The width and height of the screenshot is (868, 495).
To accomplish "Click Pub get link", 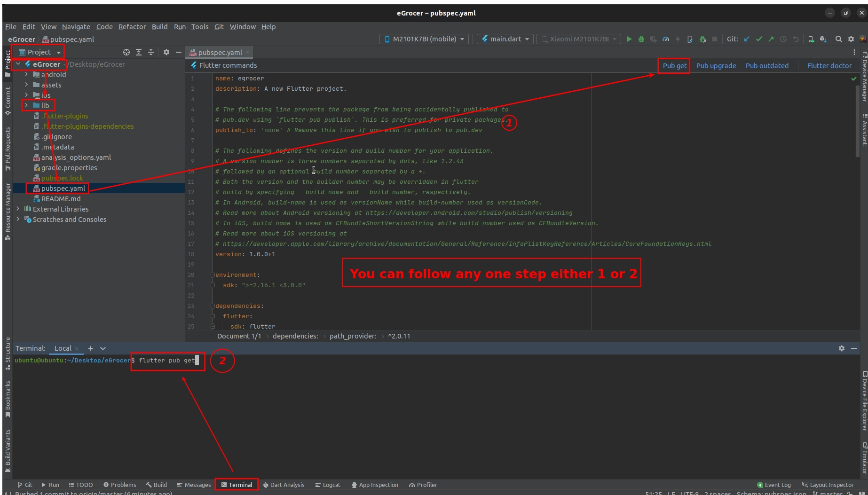I will 674,66.
